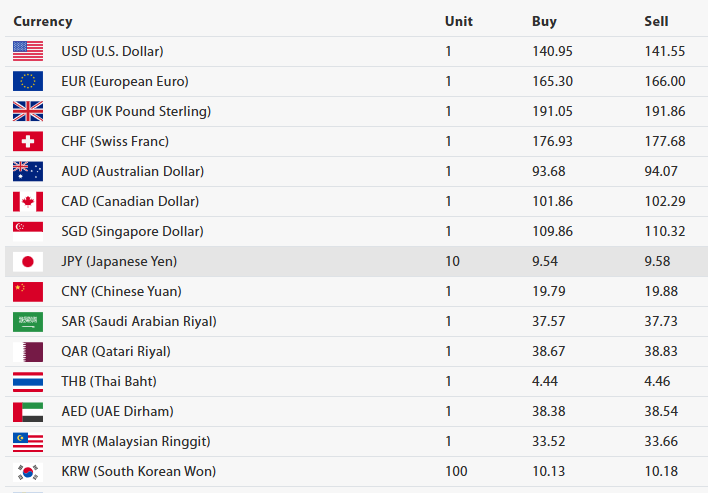Click the European Union flag icon
This screenshot has width=708, height=493.
tap(28, 81)
